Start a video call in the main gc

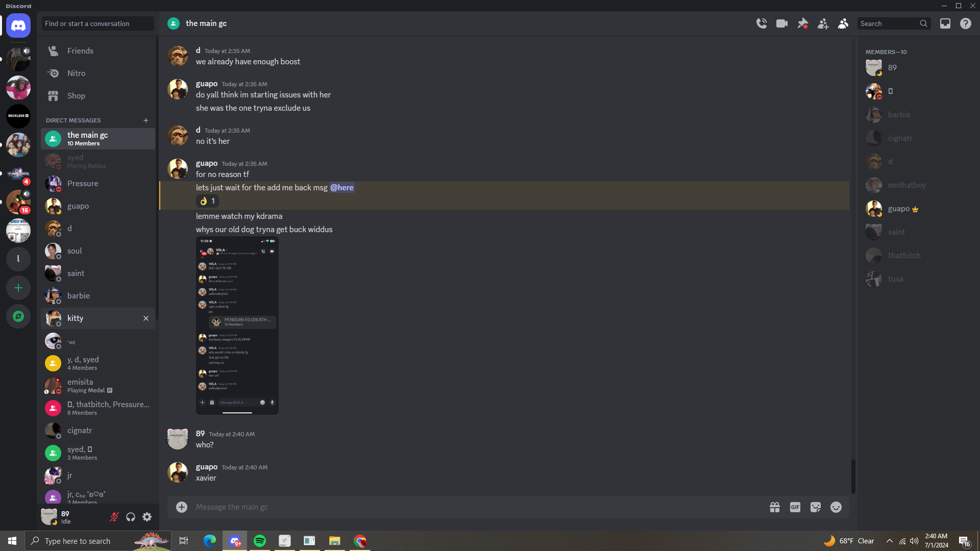[x=782, y=23]
